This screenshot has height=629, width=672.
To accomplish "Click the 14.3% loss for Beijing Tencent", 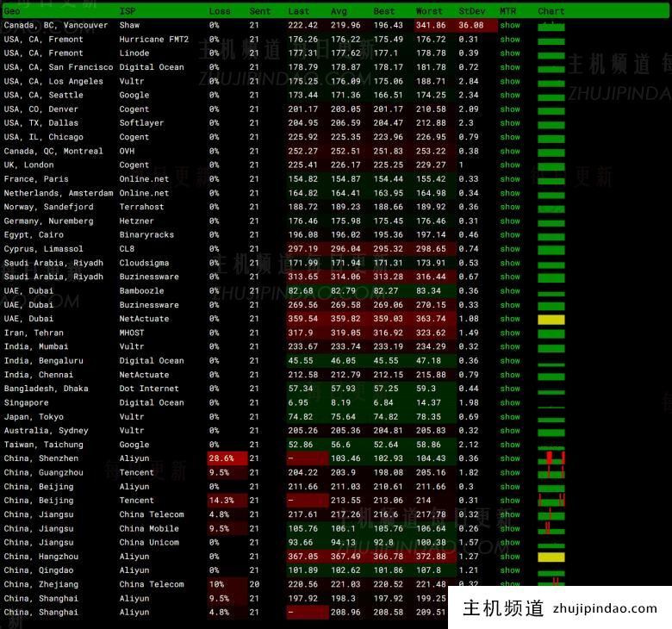I will click(x=227, y=501).
